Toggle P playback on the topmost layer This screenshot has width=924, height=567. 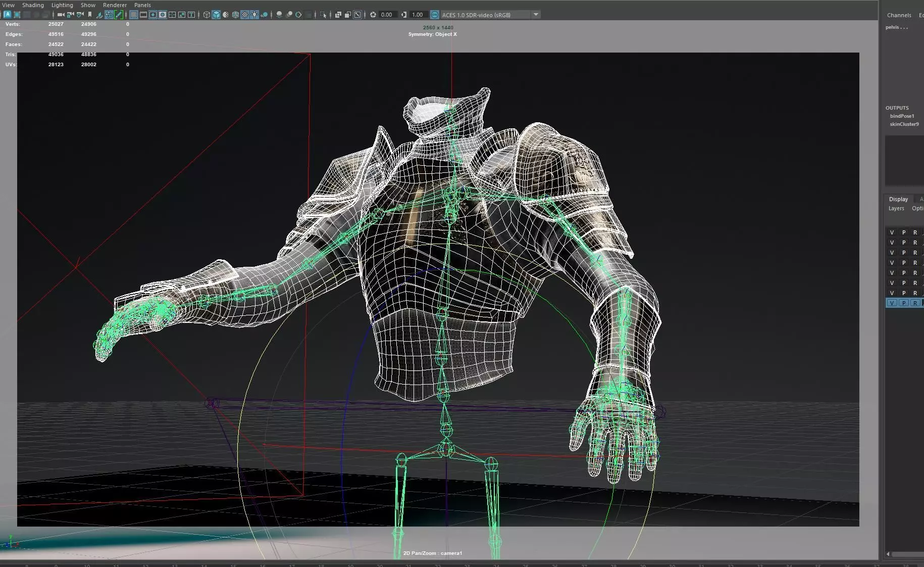pos(903,232)
